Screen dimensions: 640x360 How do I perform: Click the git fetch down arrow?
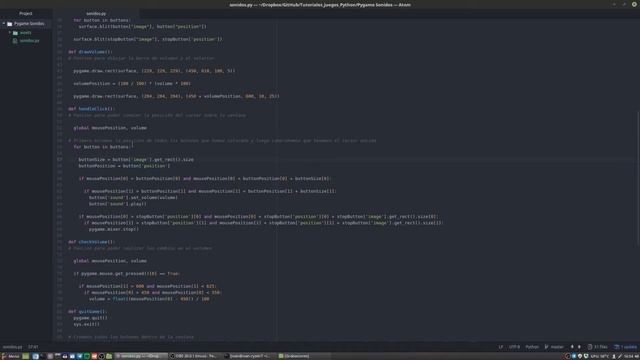[579, 347]
